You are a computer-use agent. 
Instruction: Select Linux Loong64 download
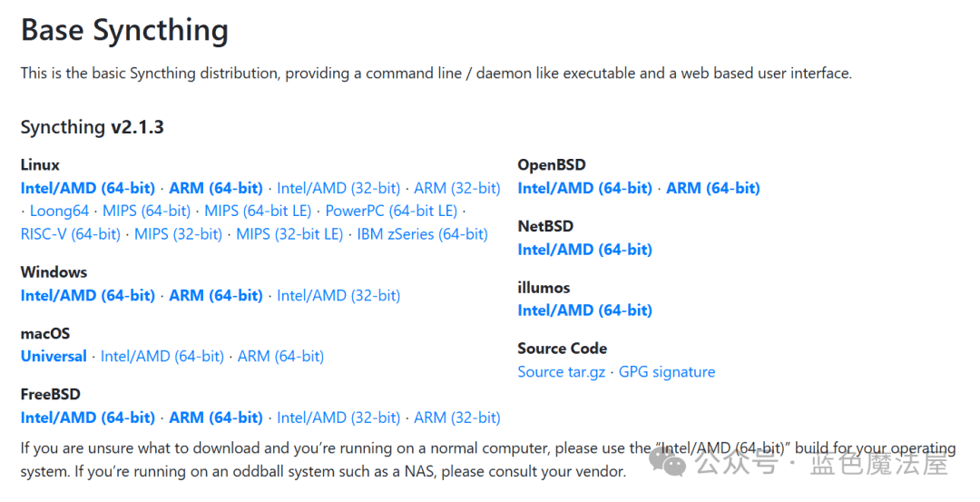click(x=59, y=212)
